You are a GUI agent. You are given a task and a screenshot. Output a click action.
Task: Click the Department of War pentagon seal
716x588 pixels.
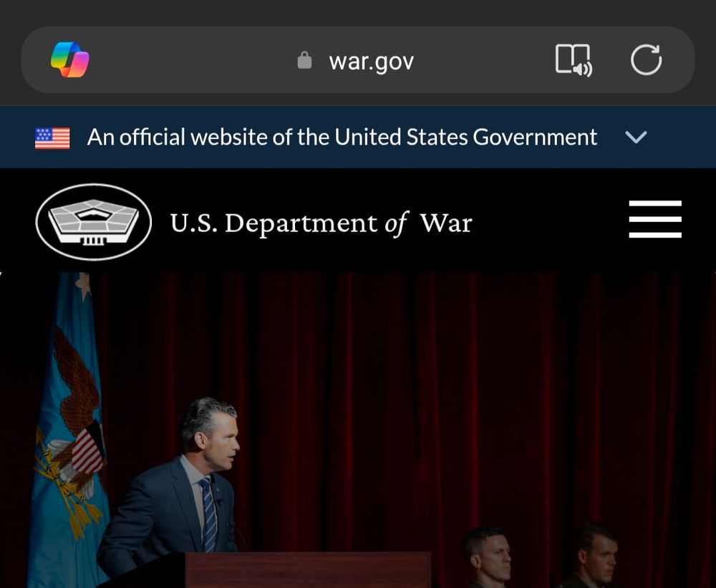(92, 221)
